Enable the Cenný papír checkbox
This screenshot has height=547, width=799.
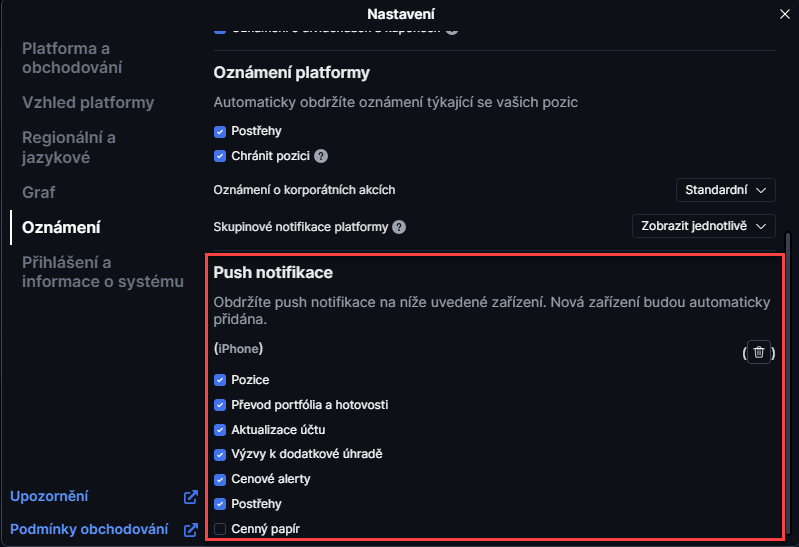click(x=220, y=529)
